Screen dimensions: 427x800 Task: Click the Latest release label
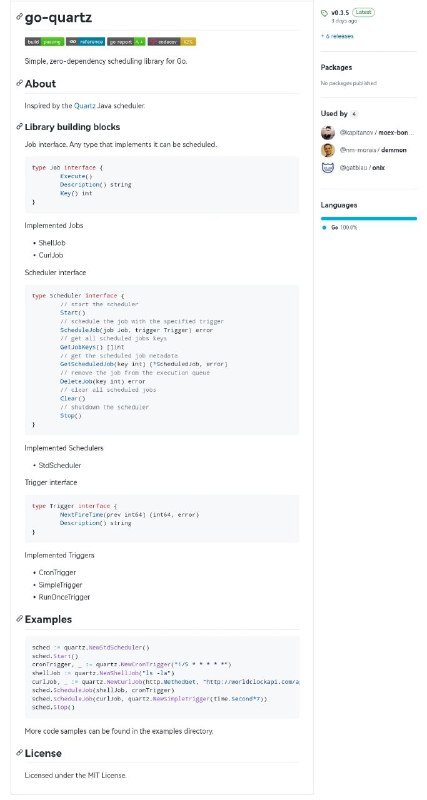click(x=363, y=12)
